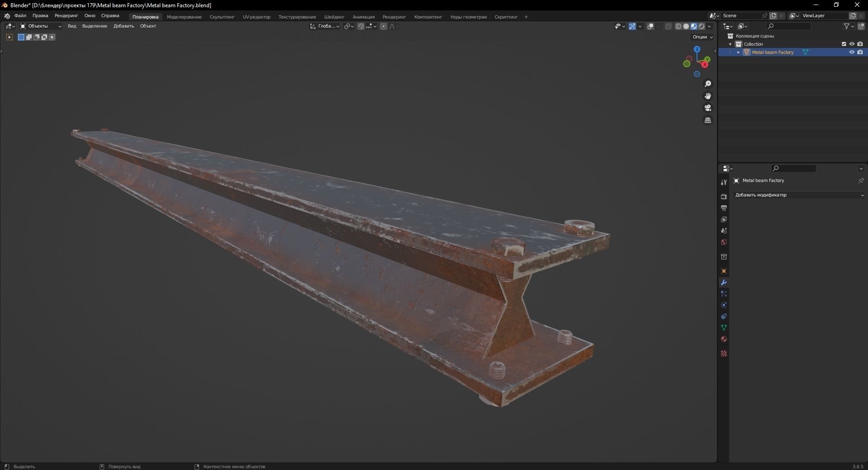Choose the 'Extend selection' mode icon
The height and width of the screenshot is (470, 868).
[x=29, y=37]
